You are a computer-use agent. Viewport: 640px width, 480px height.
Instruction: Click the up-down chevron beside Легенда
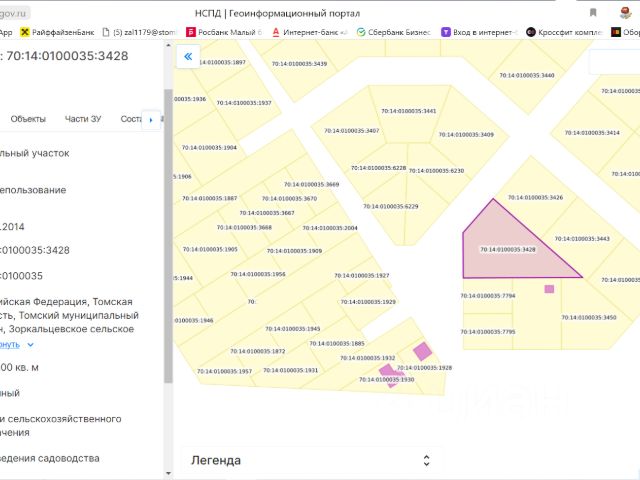pyautogui.click(x=427, y=460)
